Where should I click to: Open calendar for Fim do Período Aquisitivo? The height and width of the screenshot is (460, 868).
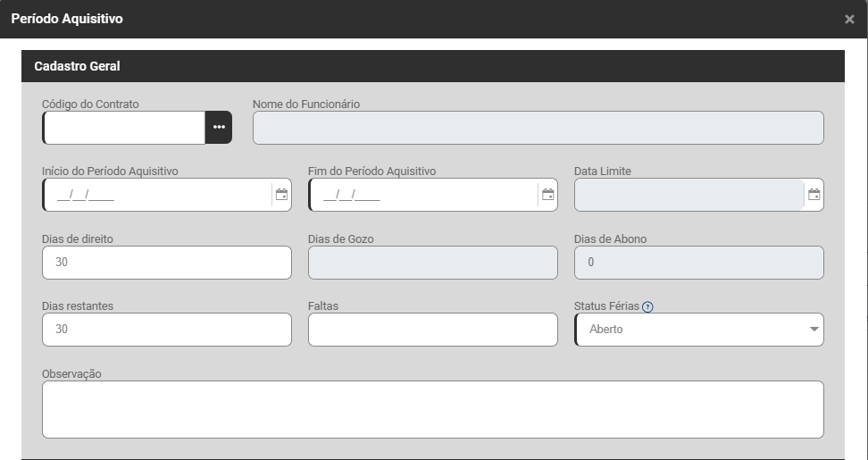pos(547,195)
